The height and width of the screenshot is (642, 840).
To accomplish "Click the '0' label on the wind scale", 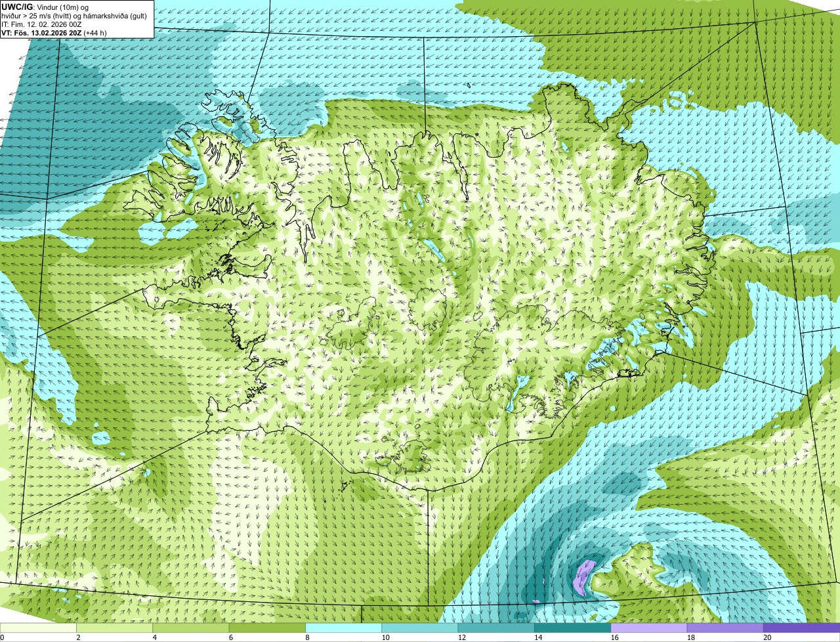I will pos(2,637).
